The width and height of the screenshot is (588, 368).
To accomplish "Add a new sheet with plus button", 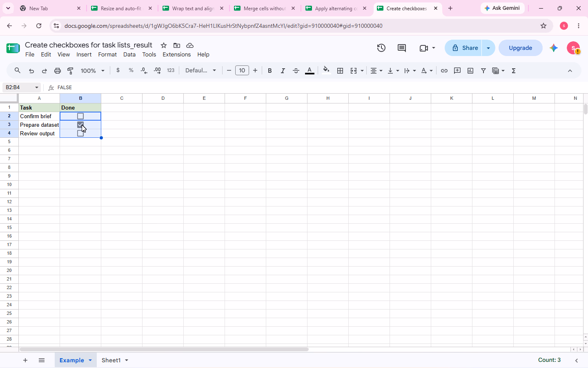I will pos(25,360).
